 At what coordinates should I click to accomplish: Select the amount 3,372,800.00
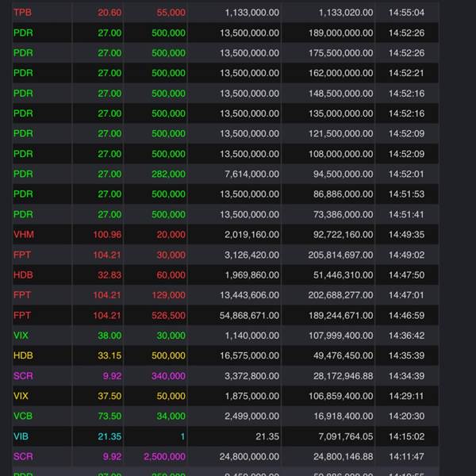252,376
